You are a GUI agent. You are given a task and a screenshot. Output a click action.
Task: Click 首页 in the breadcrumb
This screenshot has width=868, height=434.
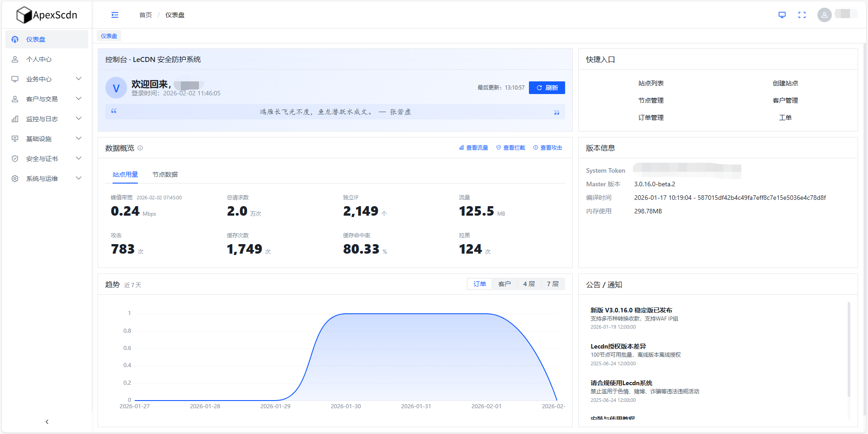145,15
